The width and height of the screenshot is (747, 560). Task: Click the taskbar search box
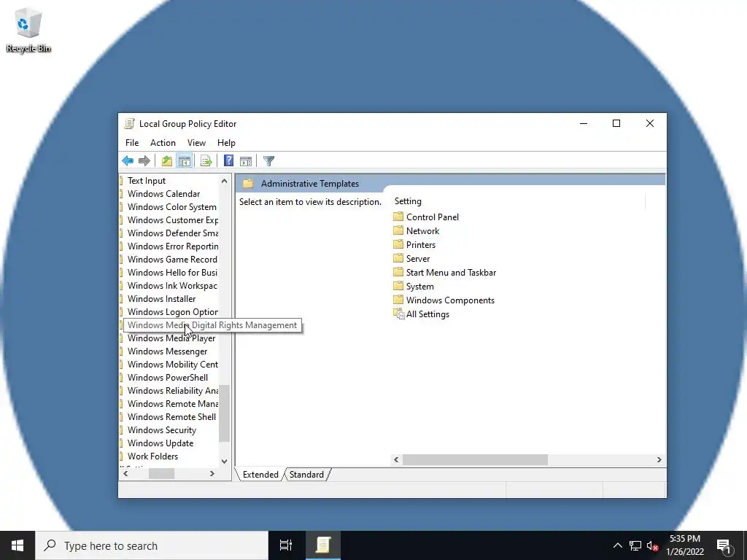pos(152,545)
